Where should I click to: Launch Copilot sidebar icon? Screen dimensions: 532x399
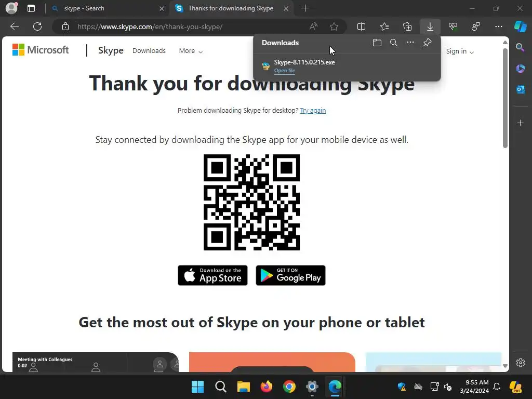521,26
